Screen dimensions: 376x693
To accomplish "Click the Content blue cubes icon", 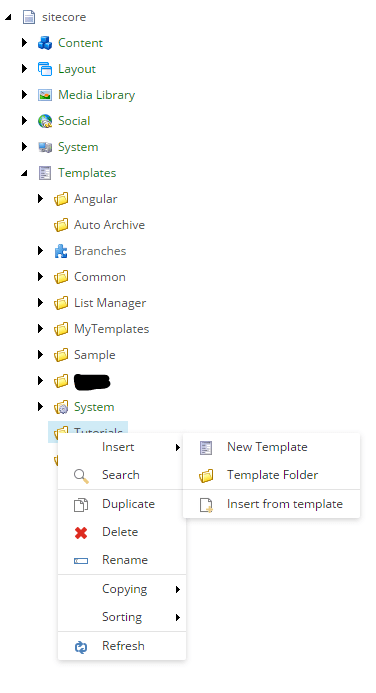I will pos(45,43).
